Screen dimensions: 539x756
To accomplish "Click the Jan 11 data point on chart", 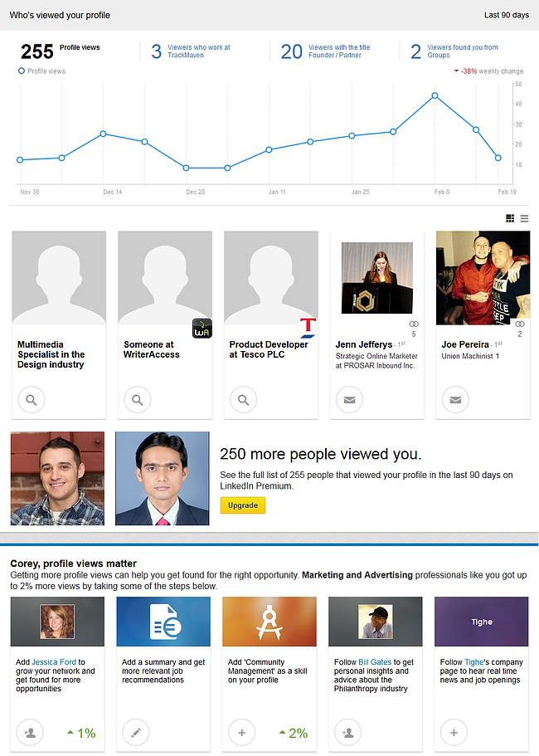I will point(269,149).
